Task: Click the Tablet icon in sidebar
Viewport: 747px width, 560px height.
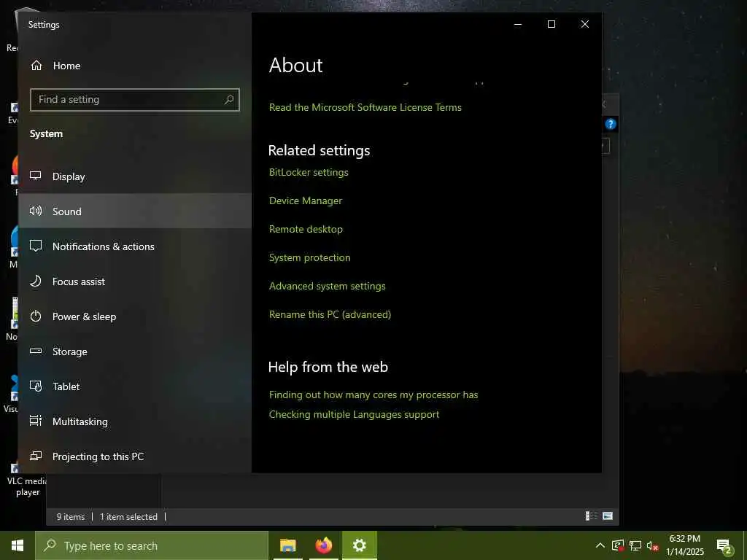Action: tap(36, 386)
